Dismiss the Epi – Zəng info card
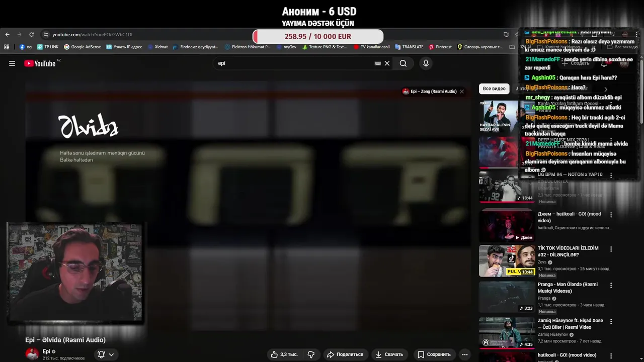This screenshot has height=362, width=644. pyautogui.click(x=462, y=92)
